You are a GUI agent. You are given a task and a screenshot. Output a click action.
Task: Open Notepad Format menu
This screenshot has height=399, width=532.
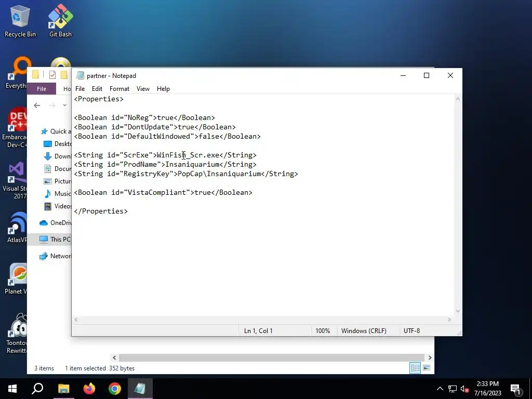pyautogui.click(x=119, y=88)
